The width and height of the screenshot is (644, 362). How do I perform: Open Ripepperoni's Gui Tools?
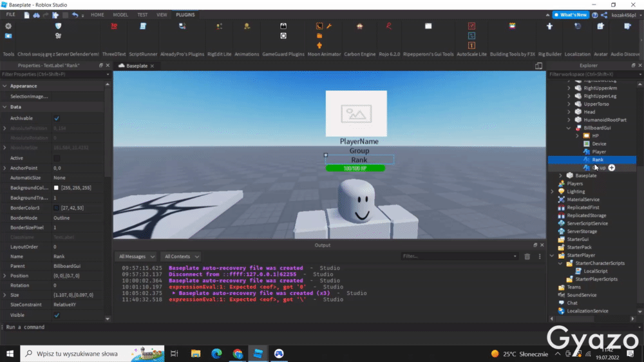coord(428,26)
